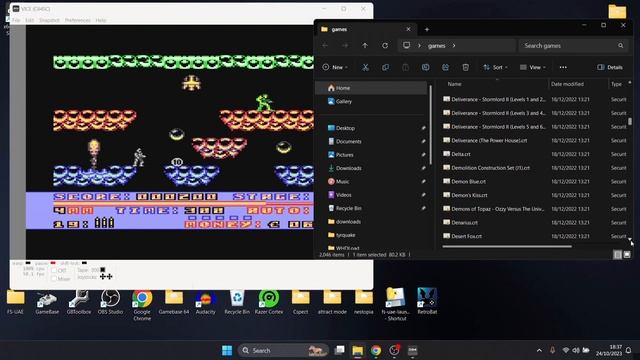
Task: Select the games tab in File Explorer
Action: [366, 29]
